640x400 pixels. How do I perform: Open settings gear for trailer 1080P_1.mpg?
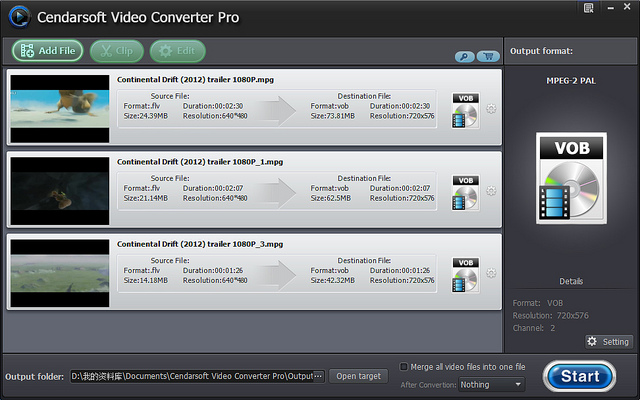coord(491,191)
